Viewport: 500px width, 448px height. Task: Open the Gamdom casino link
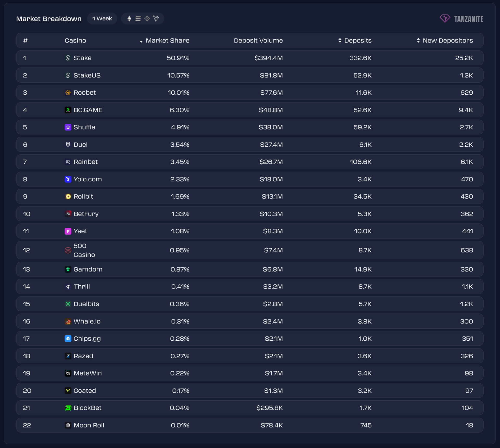coord(88,269)
